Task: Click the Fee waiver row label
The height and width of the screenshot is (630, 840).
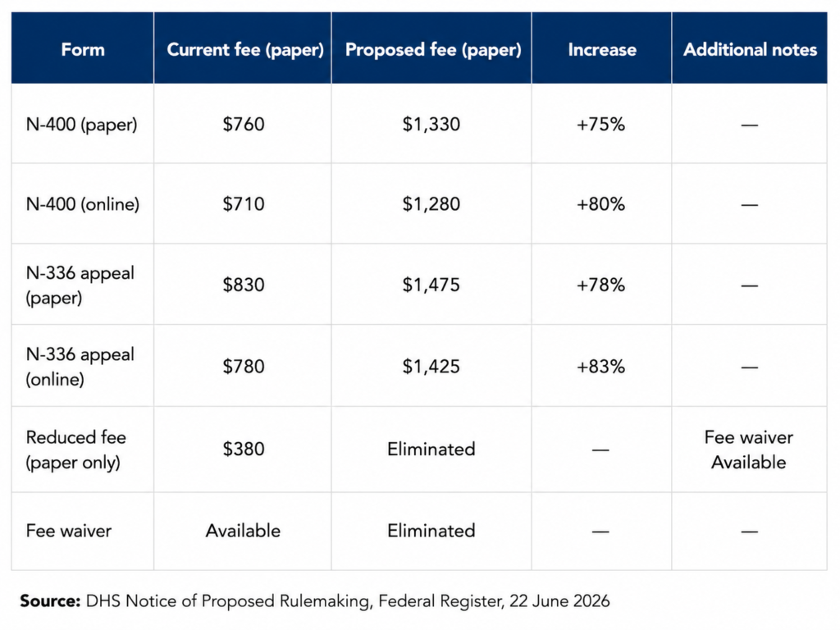Action: [69, 531]
